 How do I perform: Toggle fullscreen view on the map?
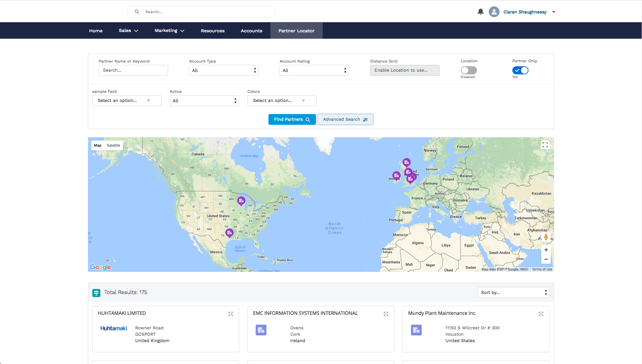click(x=545, y=145)
